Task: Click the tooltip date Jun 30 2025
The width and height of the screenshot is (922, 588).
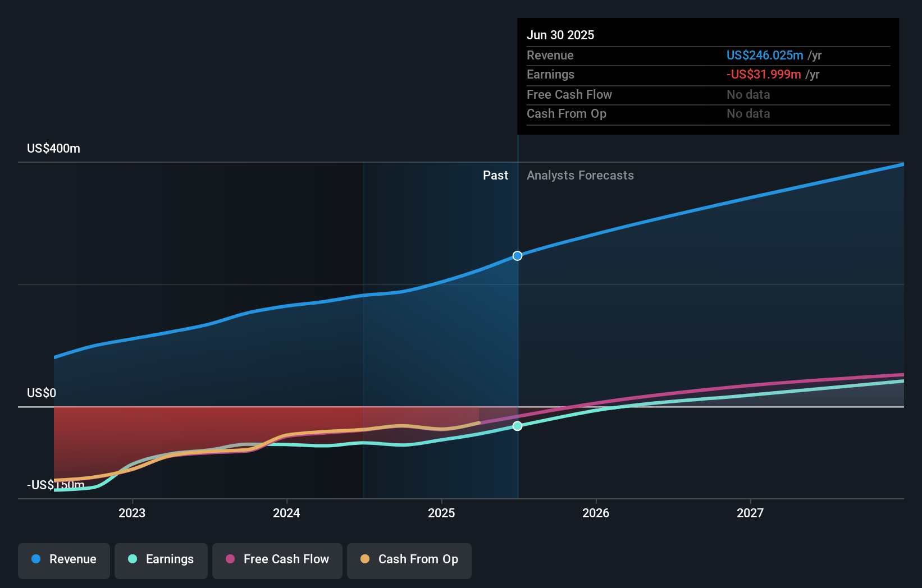Action: coord(560,35)
